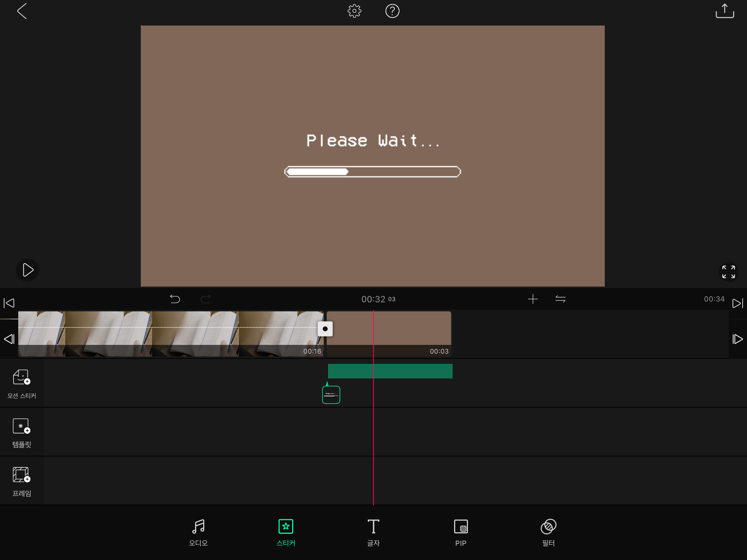Select the Filter (필터) tab

coord(548,532)
